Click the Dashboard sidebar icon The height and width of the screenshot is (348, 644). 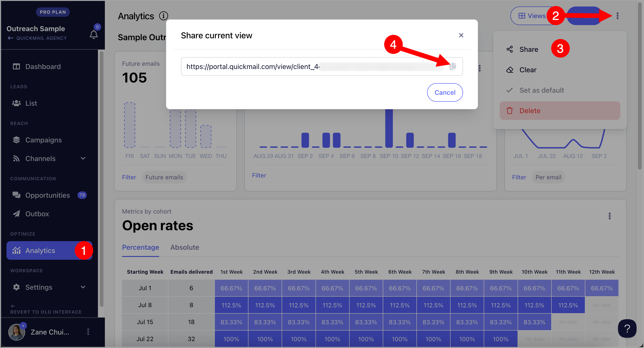pyautogui.click(x=16, y=67)
